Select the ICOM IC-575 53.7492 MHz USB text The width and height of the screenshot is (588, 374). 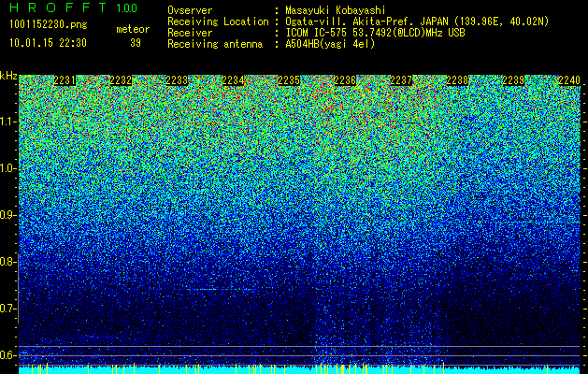[375, 33]
